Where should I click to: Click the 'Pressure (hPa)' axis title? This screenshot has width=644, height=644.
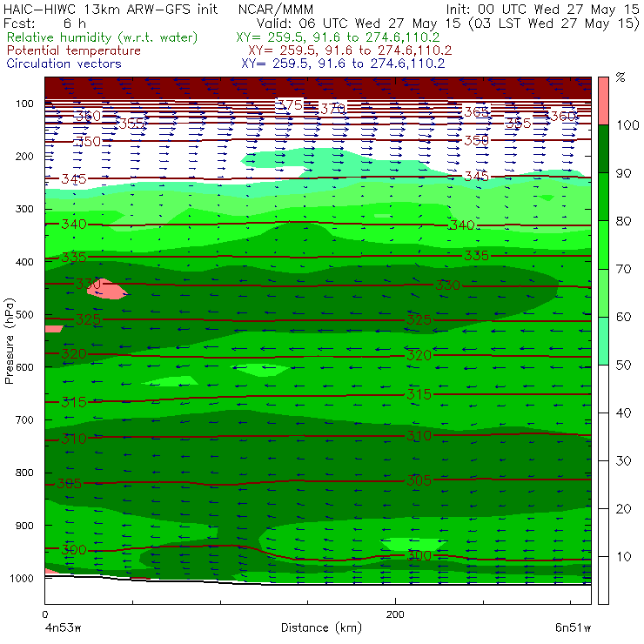(x=9, y=341)
